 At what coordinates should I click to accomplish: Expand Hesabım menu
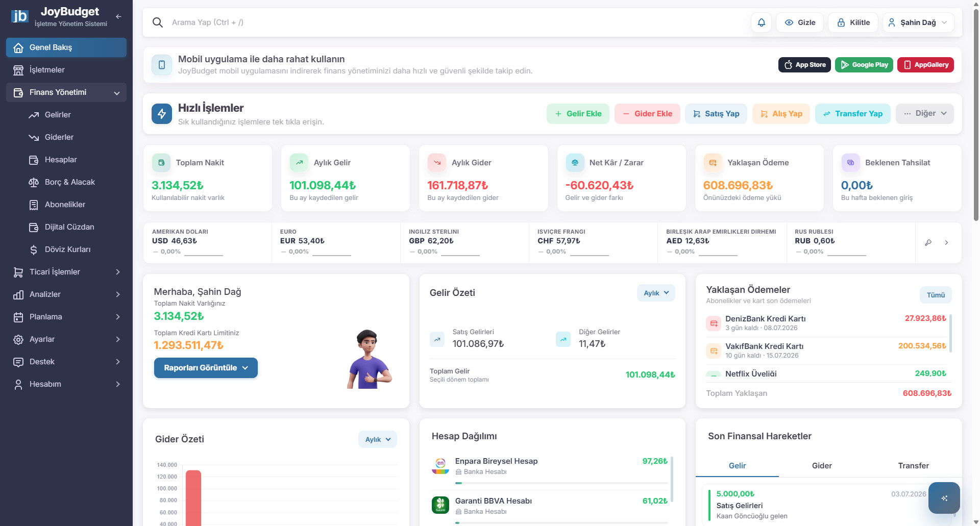point(66,384)
